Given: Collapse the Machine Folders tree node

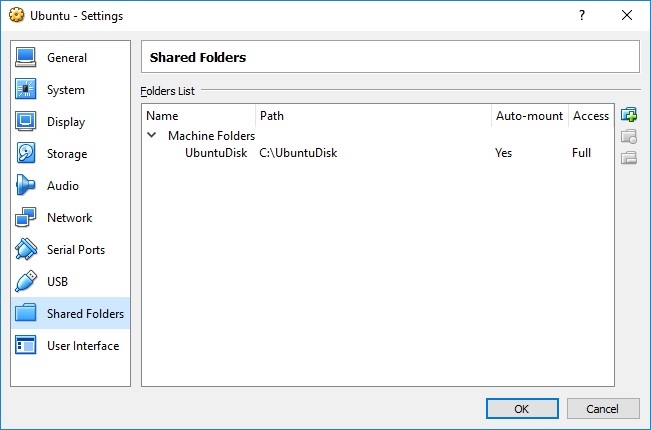Looking at the screenshot, I should (152, 135).
